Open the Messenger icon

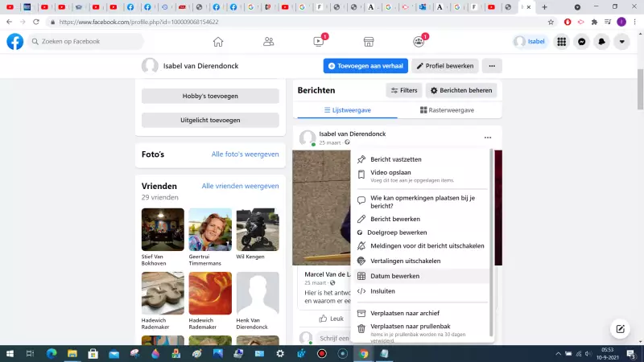tap(581, 42)
